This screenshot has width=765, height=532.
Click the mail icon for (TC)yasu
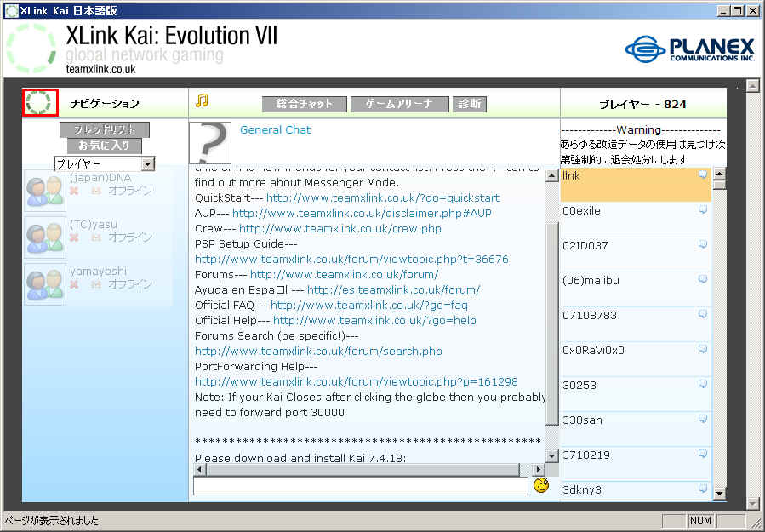point(96,237)
